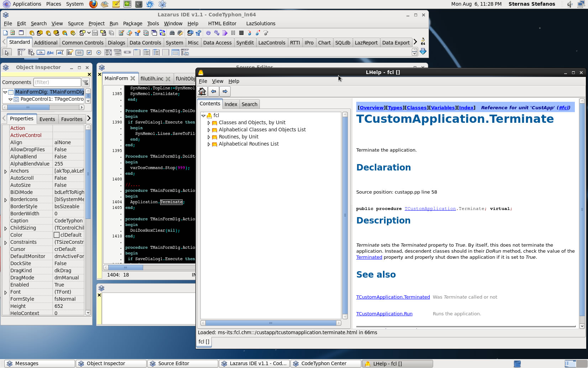Click the Object Inspector filter funnel icon
Viewport: 588px width, 368px height.
coord(85,83)
